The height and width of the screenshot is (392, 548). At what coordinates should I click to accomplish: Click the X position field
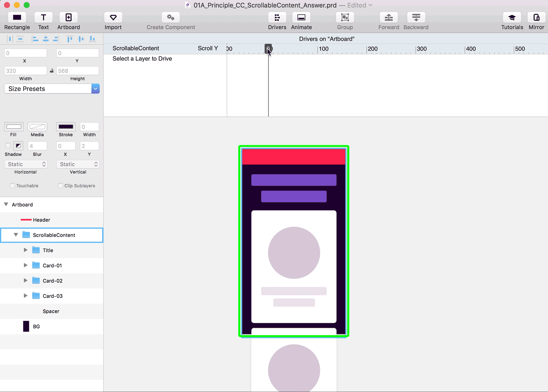[25, 53]
